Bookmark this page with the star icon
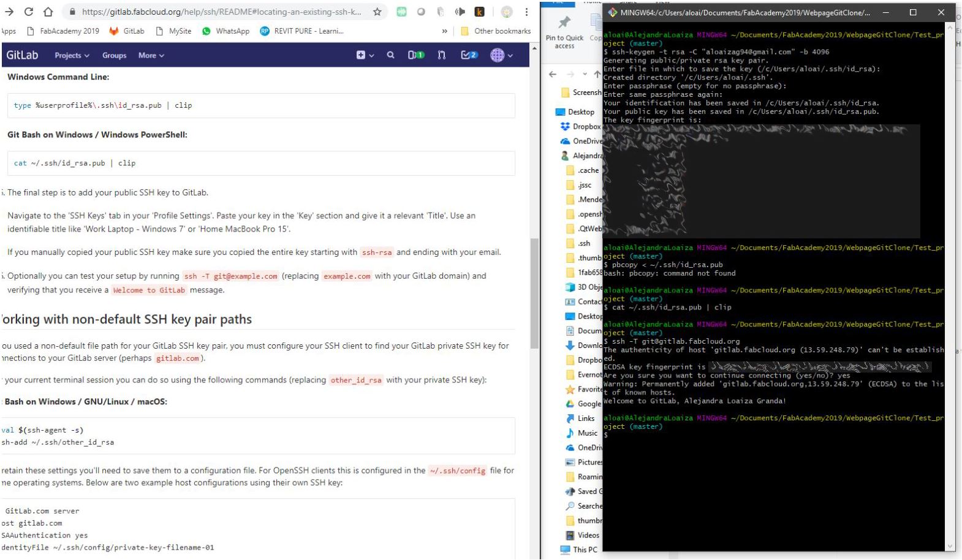Screen dimensions: 962x560 (377, 12)
